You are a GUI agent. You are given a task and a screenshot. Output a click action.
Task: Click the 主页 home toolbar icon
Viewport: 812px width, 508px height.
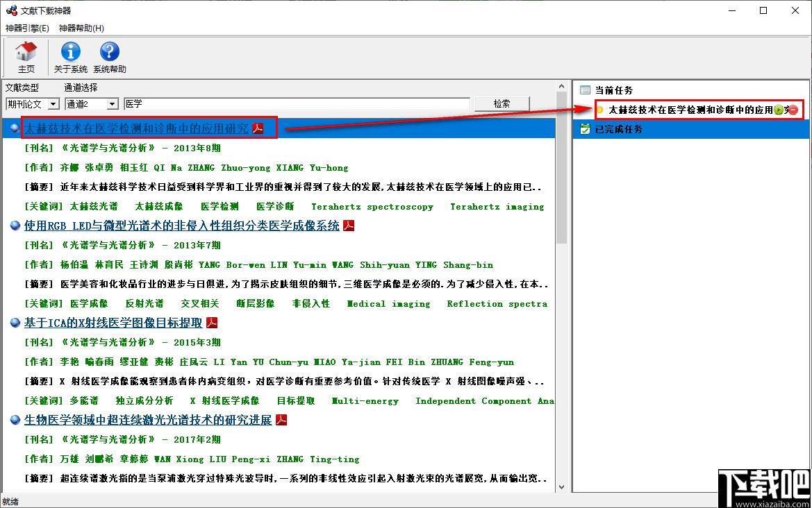tap(26, 57)
